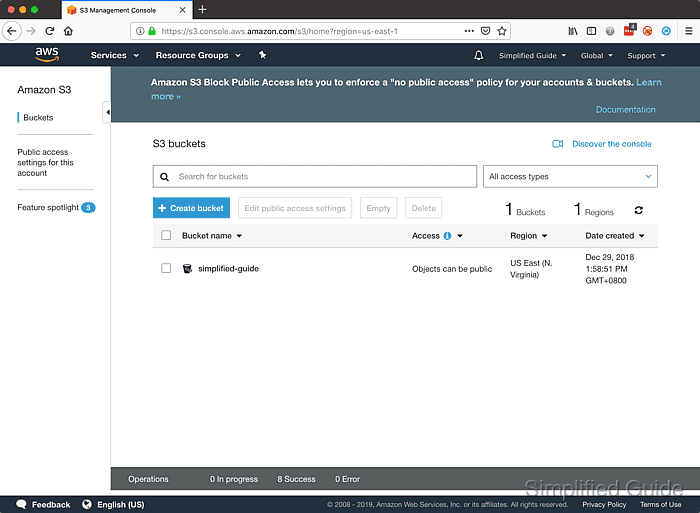Click the blue circular extension icon
The width and height of the screenshot is (700, 513).
666,31
